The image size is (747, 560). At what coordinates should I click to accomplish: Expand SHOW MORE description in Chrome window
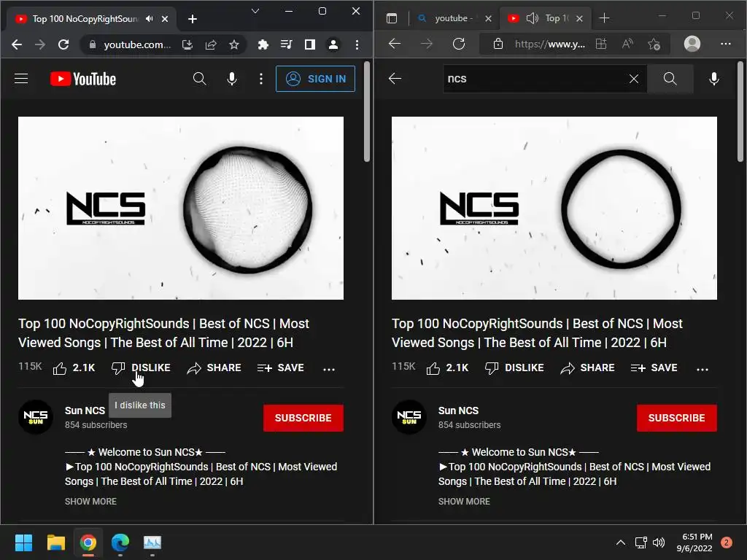pos(90,502)
